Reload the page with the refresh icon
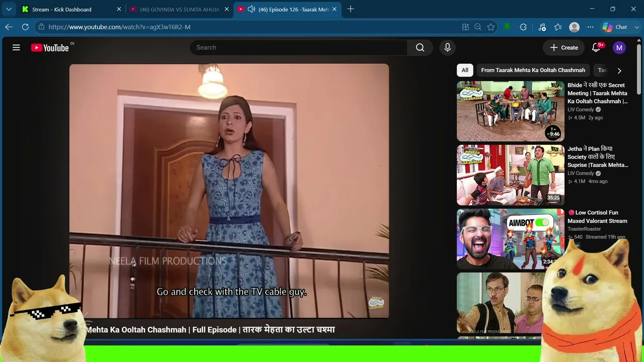 pyautogui.click(x=25, y=27)
